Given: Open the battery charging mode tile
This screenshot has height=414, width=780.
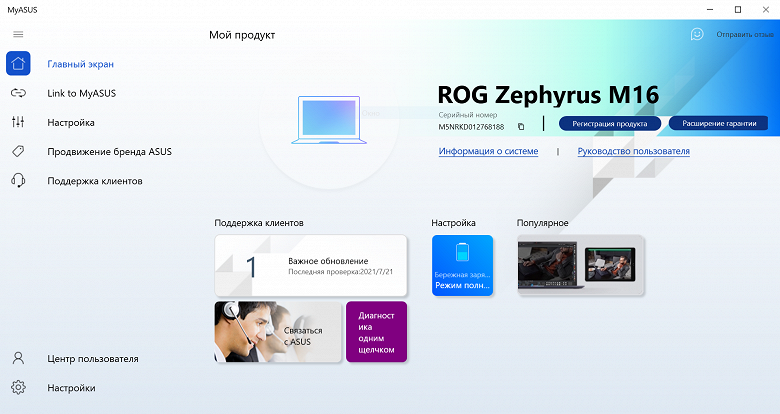Looking at the screenshot, I should point(463,266).
